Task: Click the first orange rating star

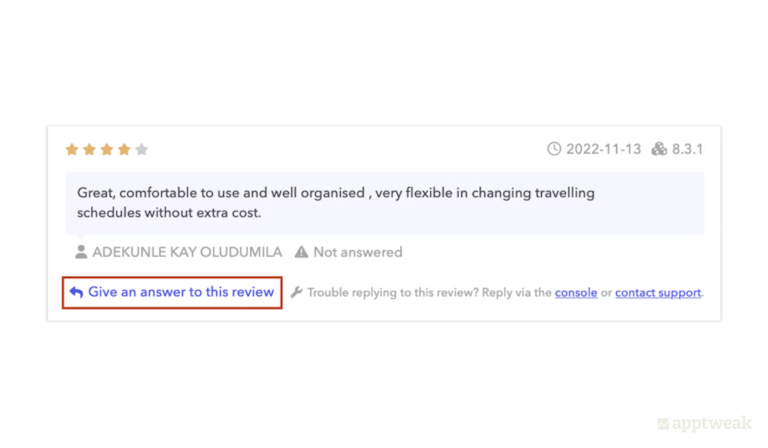Action: (x=72, y=150)
